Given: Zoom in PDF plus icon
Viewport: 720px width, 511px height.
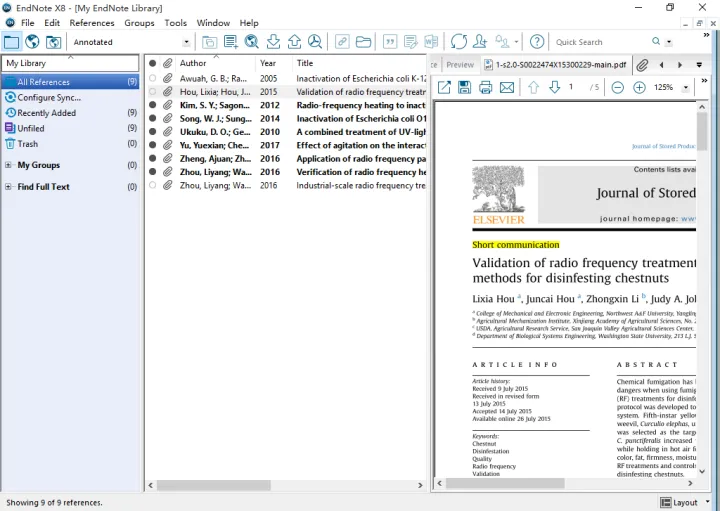Looking at the screenshot, I should tap(639, 87).
